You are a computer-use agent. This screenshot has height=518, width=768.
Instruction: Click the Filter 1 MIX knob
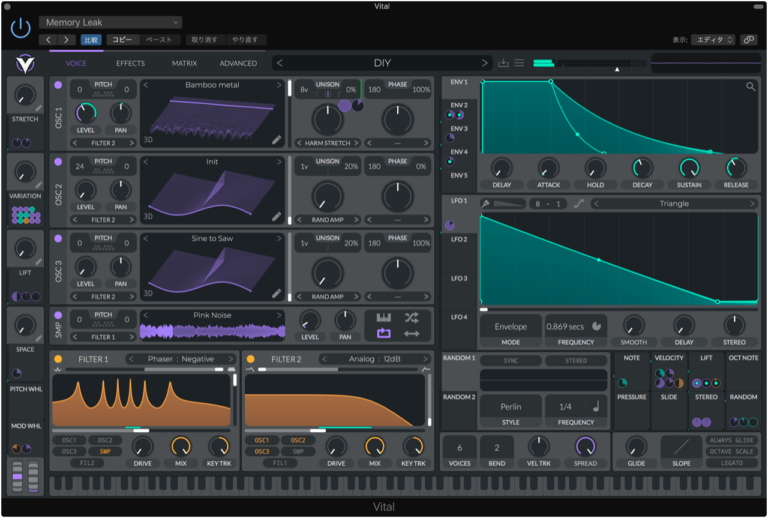point(181,447)
